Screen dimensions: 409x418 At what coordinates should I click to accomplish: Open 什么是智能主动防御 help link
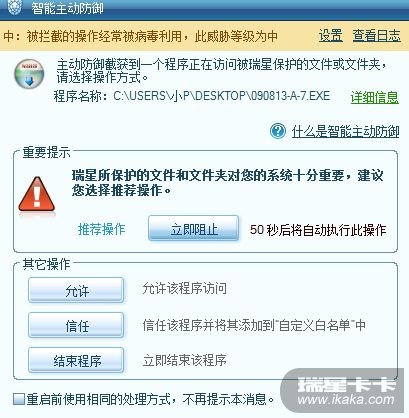345,131
